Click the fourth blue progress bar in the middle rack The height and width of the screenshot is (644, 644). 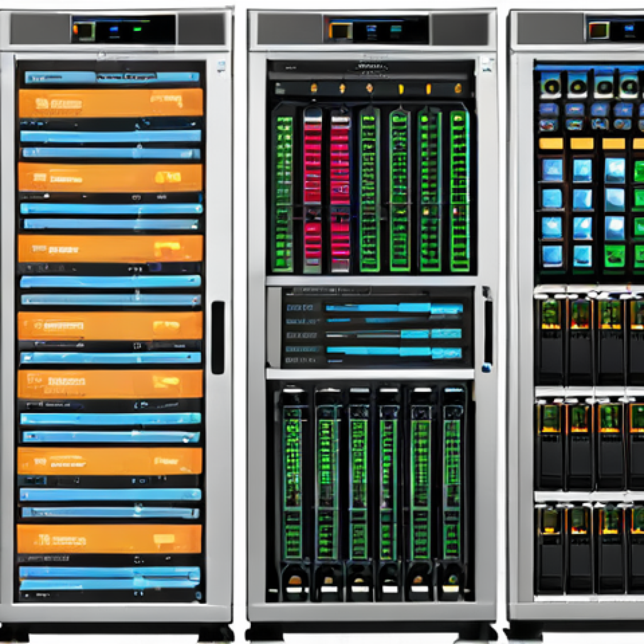click(394, 352)
